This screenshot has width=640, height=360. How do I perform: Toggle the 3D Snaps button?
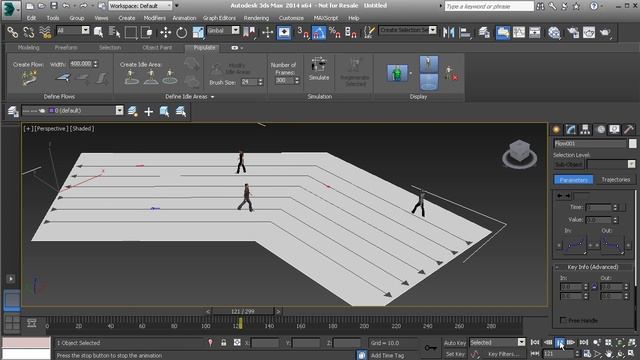coord(302,32)
